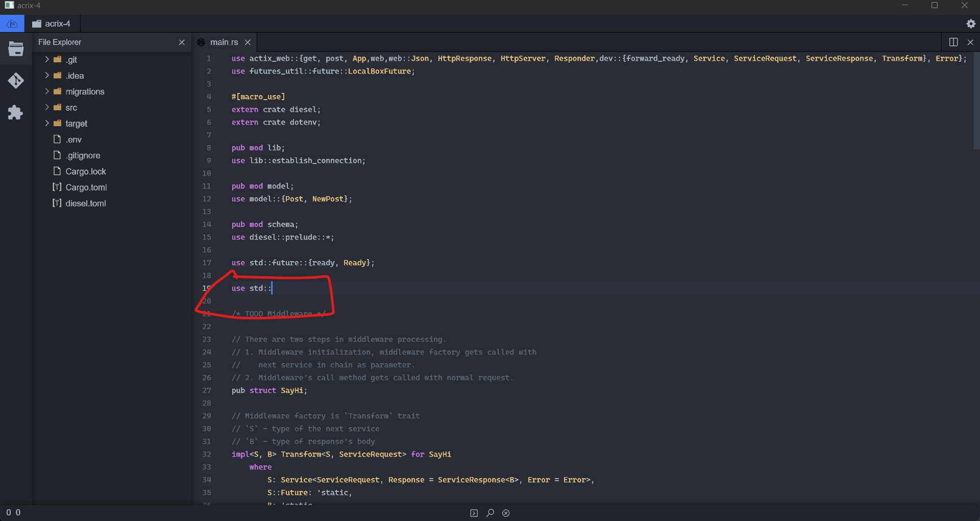The width and height of the screenshot is (980, 521).
Task: Click 'ServiceResponse' on line 1
Action: click(x=840, y=58)
